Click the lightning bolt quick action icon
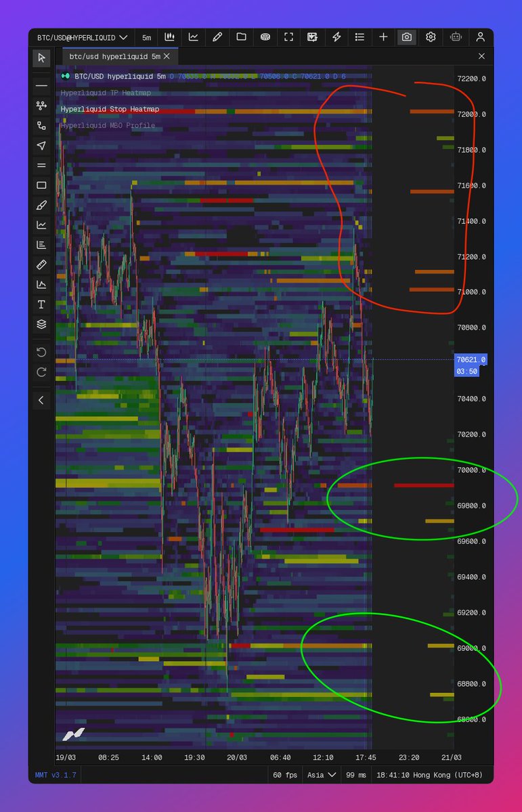 coord(336,37)
